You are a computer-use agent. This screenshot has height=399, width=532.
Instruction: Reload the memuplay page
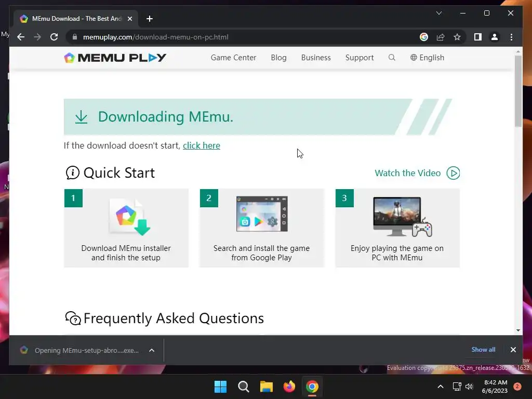(x=54, y=37)
